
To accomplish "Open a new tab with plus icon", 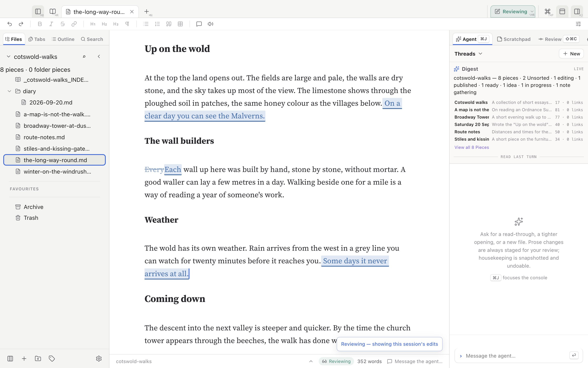I will click(147, 11).
